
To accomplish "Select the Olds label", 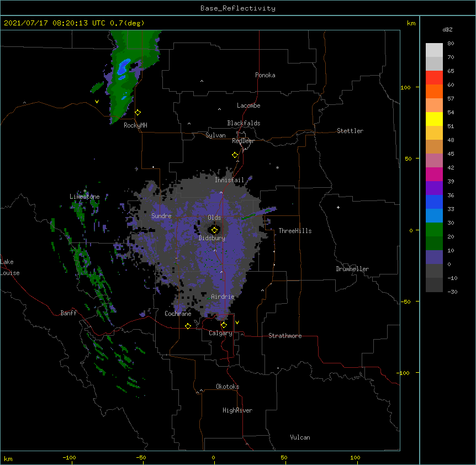I will pyautogui.click(x=214, y=218).
